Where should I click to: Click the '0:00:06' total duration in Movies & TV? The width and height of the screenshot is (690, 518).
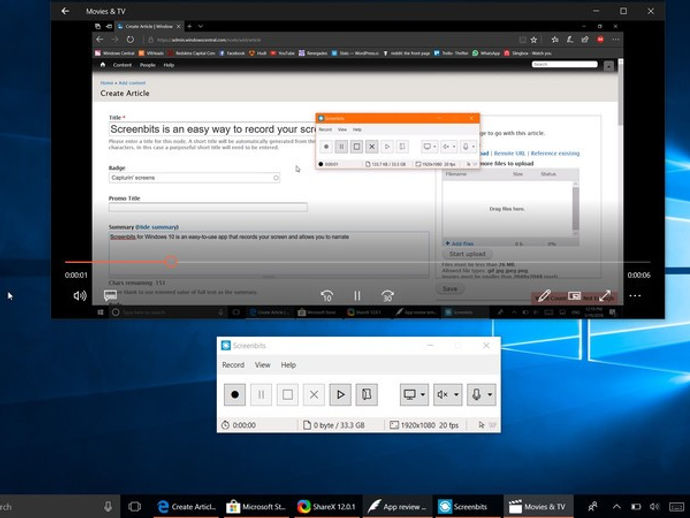tap(639, 275)
